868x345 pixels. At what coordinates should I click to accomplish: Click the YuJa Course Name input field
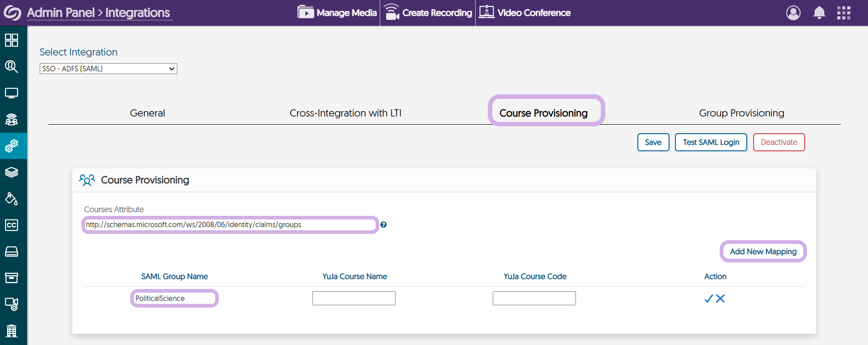click(354, 298)
